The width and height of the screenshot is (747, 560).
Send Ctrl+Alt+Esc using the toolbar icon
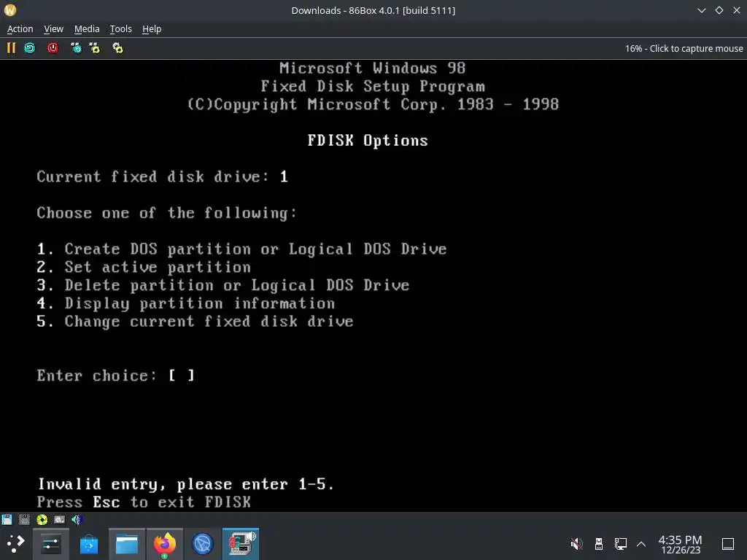(x=95, y=48)
